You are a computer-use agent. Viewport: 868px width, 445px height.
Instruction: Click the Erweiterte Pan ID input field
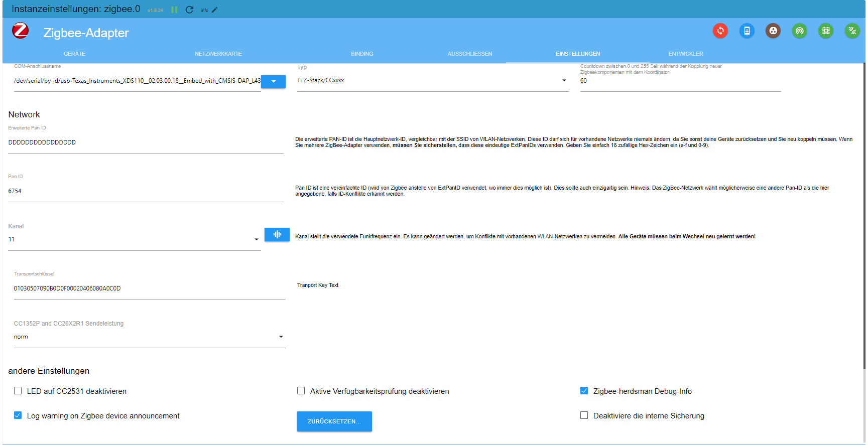tap(146, 143)
